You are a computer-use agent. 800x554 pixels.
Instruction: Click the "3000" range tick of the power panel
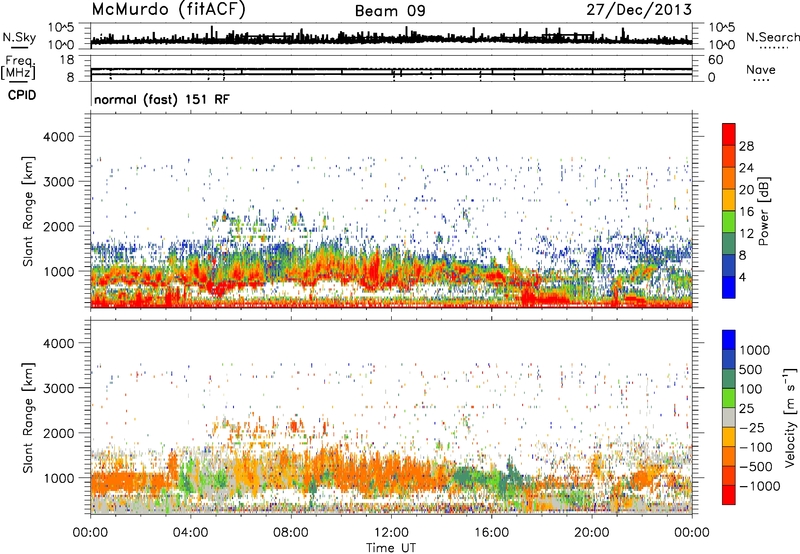(x=58, y=182)
